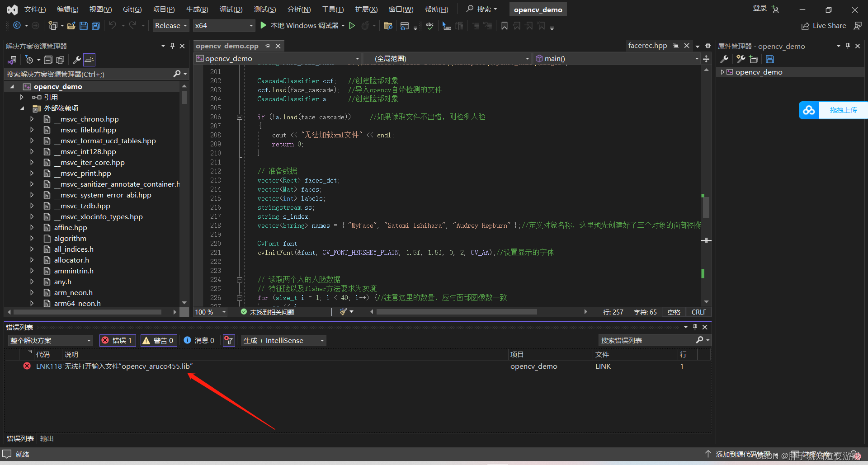Toggle the Messages 0 filter button
The image size is (868, 465).
point(199,341)
